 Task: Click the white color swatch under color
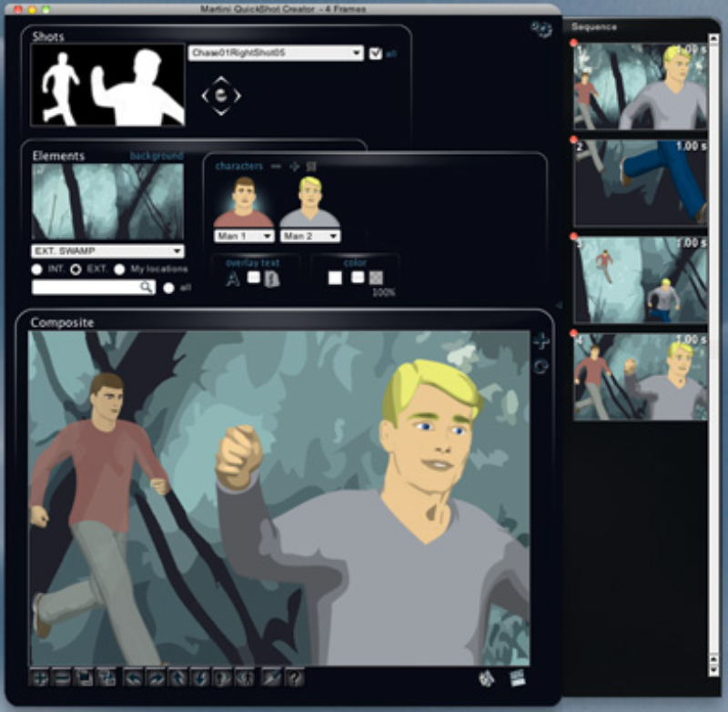pyautogui.click(x=335, y=278)
